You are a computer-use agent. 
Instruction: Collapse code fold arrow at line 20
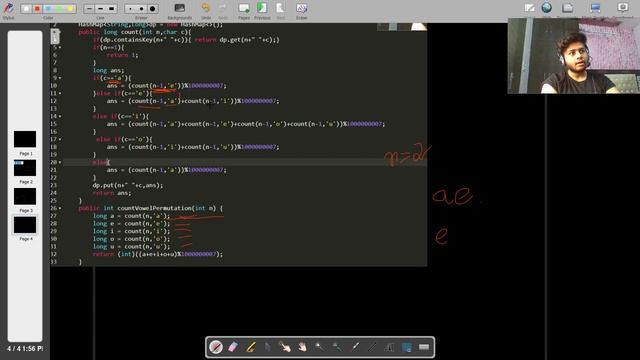[x=60, y=162]
